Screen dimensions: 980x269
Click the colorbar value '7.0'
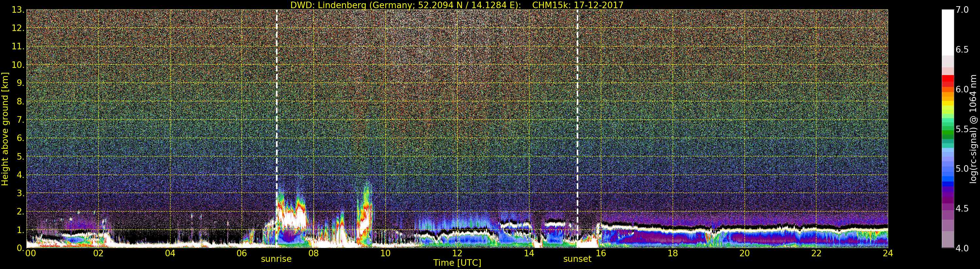(x=962, y=10)
